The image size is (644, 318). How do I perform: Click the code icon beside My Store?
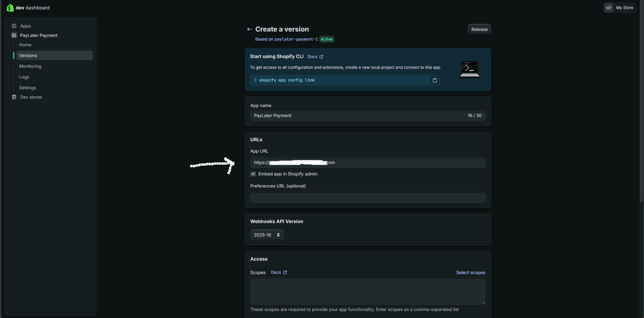pyautogui.click(x=609, y=8)
